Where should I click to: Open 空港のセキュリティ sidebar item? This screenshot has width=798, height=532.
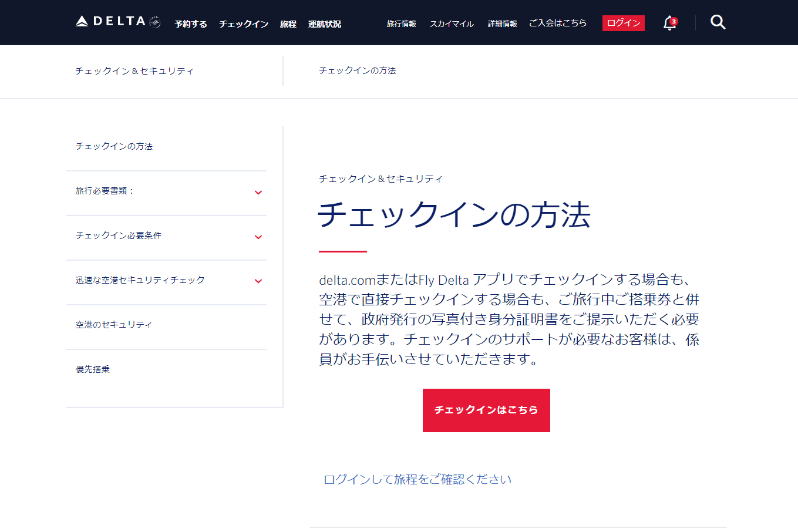click(114, 325)
